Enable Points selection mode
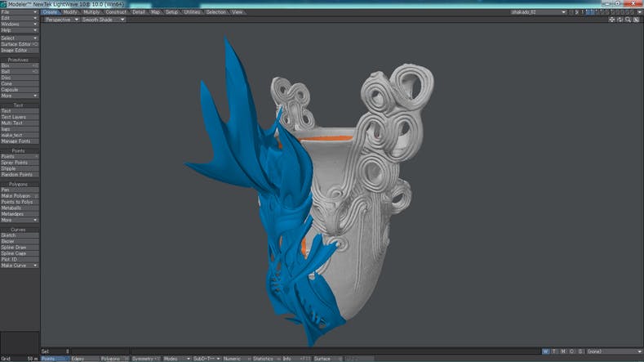 coord(52,358)
